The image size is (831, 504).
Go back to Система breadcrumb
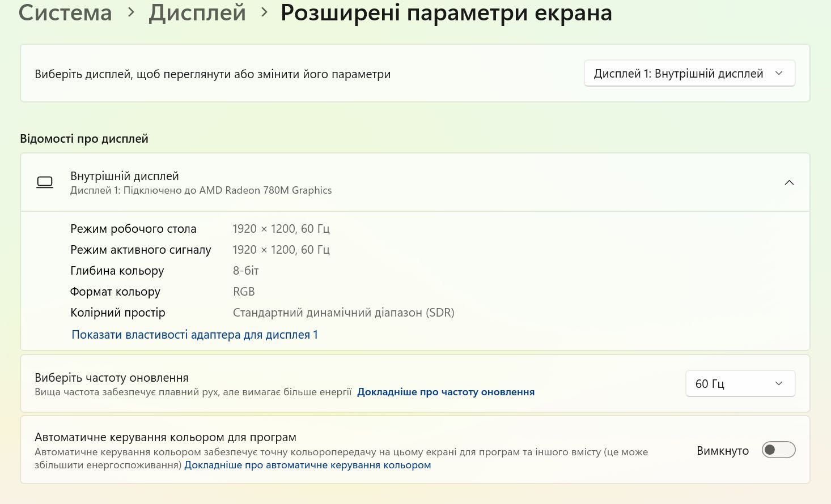point(65,13)
